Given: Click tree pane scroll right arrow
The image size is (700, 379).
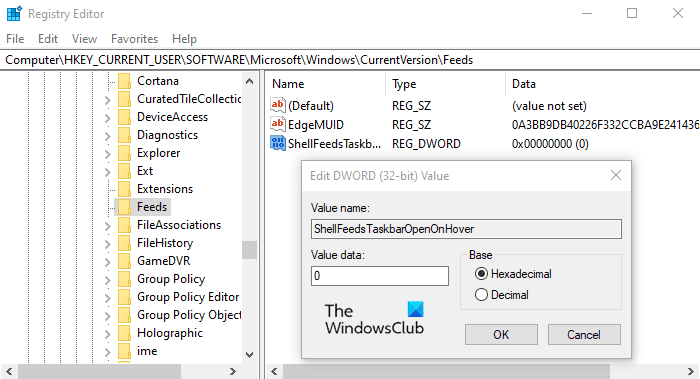Looking at the screenshot, I should 232,371.
